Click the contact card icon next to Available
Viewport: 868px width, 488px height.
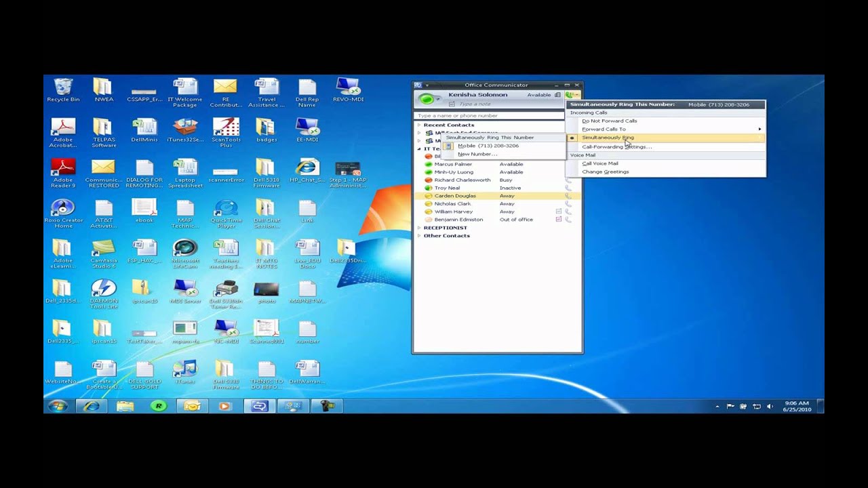point(557,95)
